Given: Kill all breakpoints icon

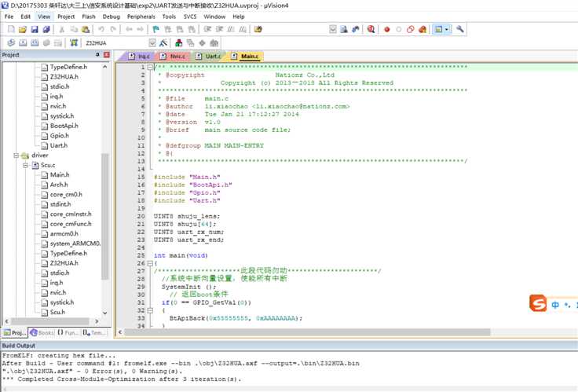Looking at the screenshot, I should 422,29.
